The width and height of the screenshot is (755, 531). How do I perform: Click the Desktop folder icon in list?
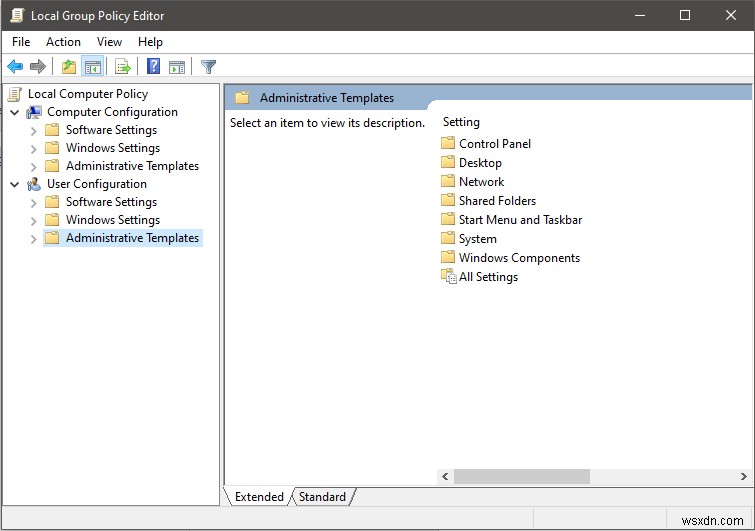point(448,162)
